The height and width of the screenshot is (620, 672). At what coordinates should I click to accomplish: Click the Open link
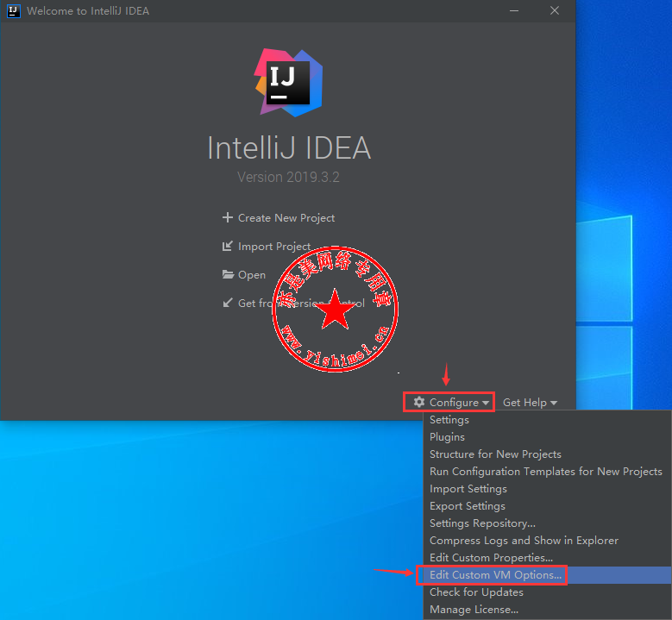point(252,275)
